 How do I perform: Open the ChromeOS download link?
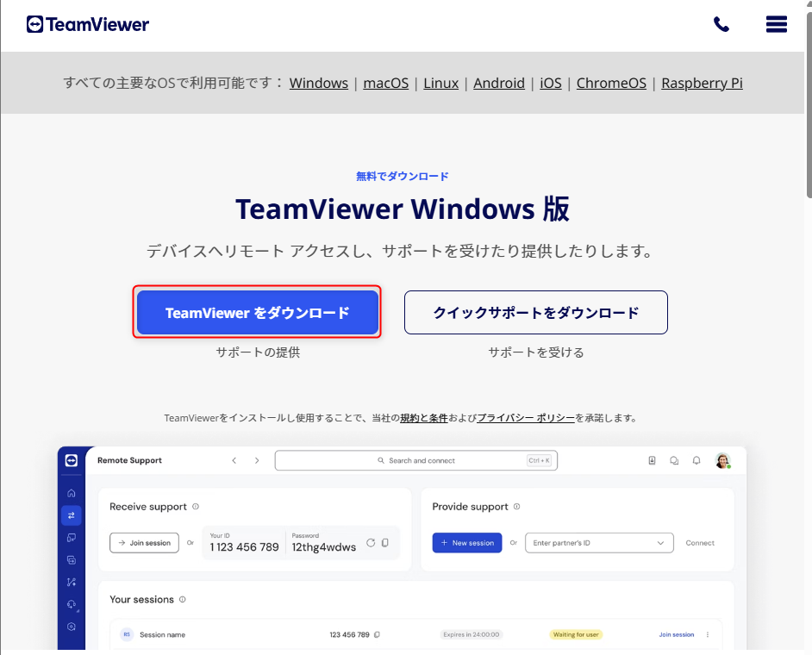point(611,83)
